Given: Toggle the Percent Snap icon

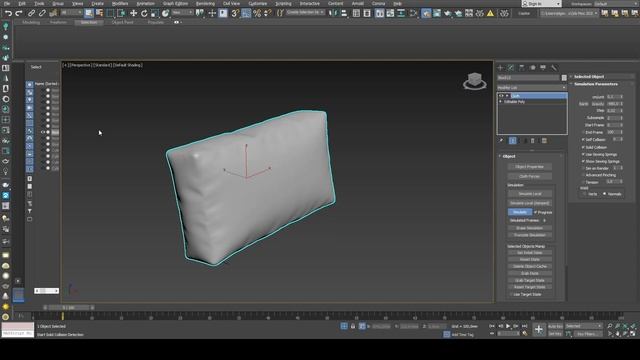Looking at the screenshot, I should pos(257,13).
